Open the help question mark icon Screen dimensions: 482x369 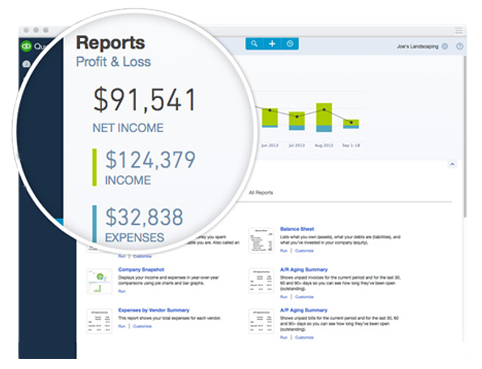pos(459,46)
